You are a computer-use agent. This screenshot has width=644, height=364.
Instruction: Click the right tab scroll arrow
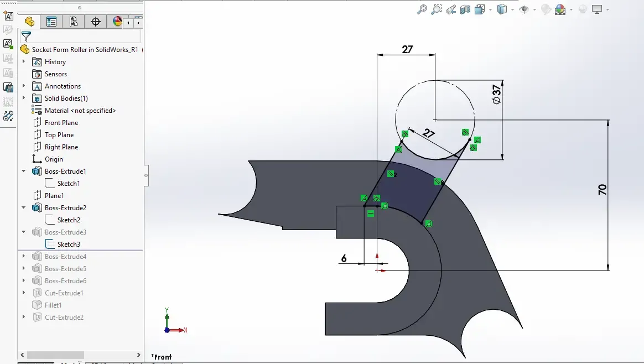coord(138,23)
